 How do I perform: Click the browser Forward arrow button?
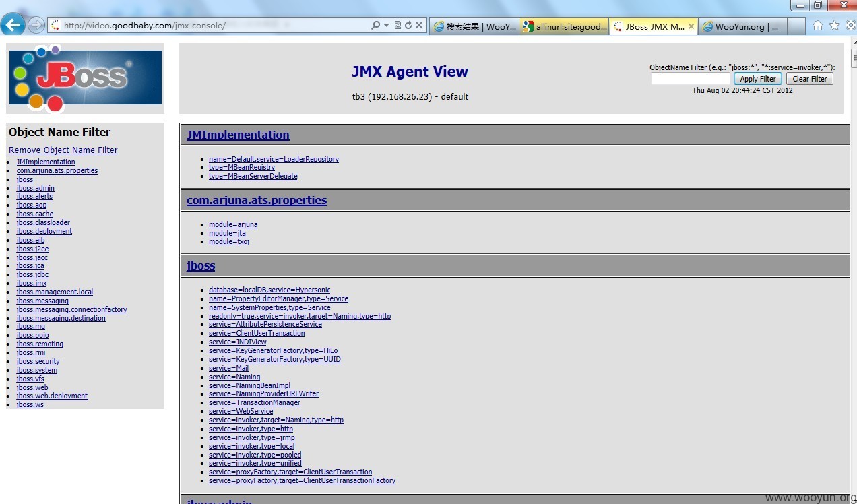(36, 26)
